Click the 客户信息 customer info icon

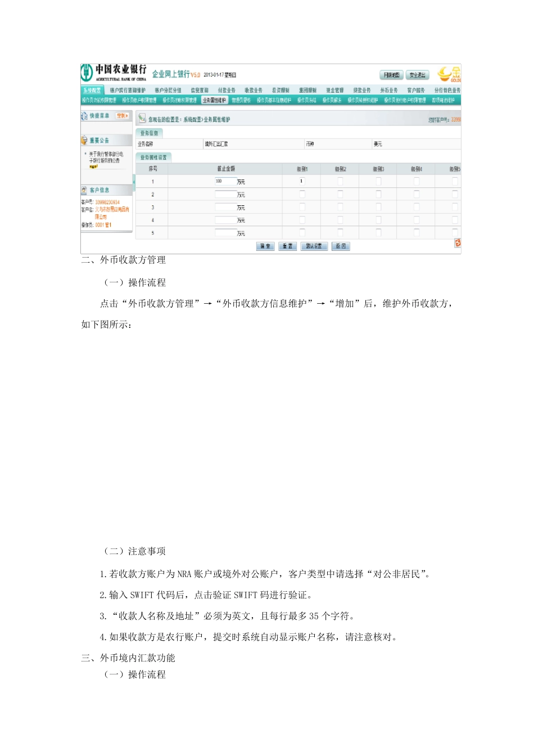84,190
